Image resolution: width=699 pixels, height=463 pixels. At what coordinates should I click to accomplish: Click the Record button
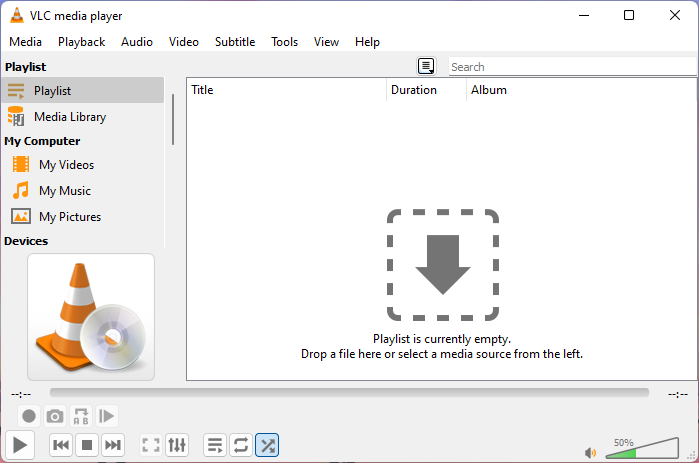tap(29, 416)
